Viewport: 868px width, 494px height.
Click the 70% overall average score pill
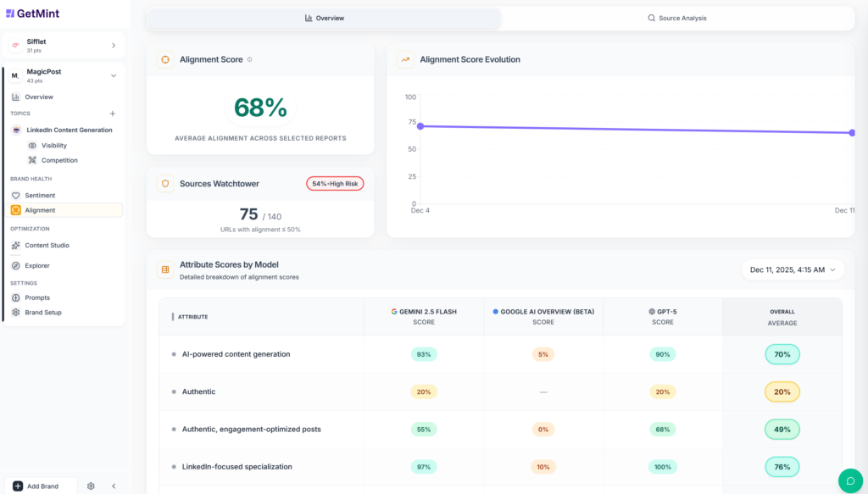tap(782, 354)
